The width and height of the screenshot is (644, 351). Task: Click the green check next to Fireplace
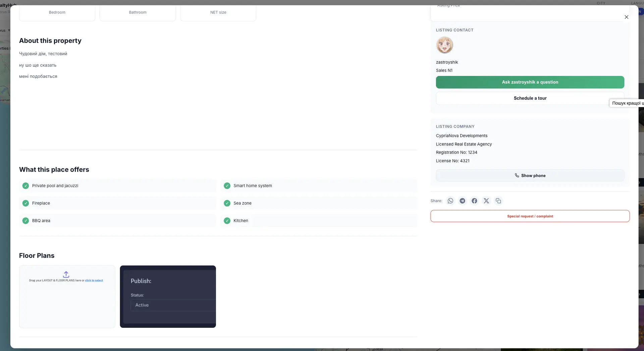[25, 203]
